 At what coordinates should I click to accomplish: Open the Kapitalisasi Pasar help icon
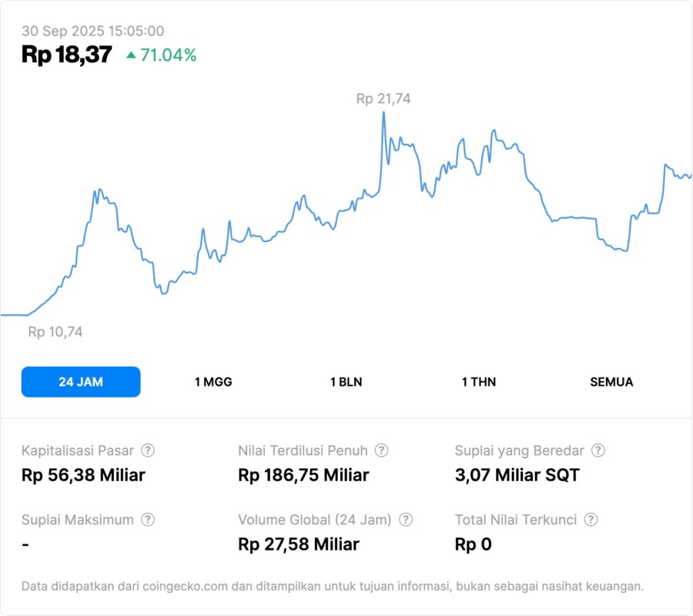149,450
